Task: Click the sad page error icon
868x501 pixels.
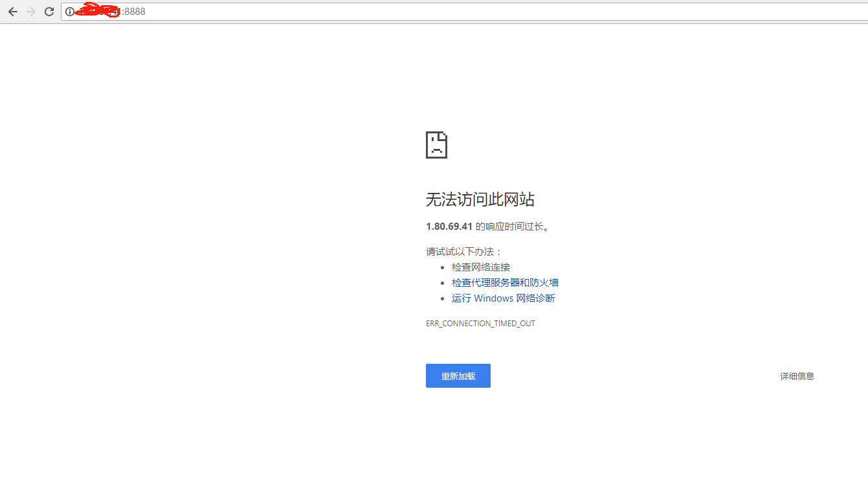Action: pos(436,145)
